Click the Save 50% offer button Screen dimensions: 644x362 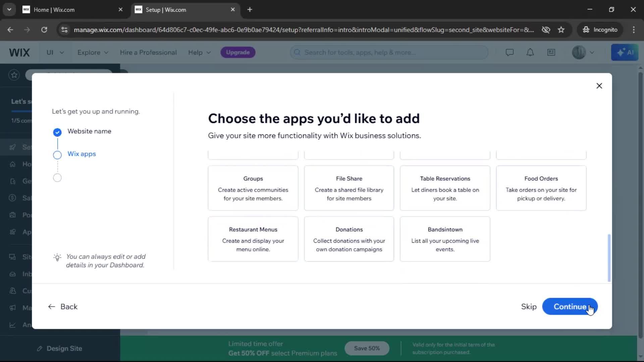(367, 348)
